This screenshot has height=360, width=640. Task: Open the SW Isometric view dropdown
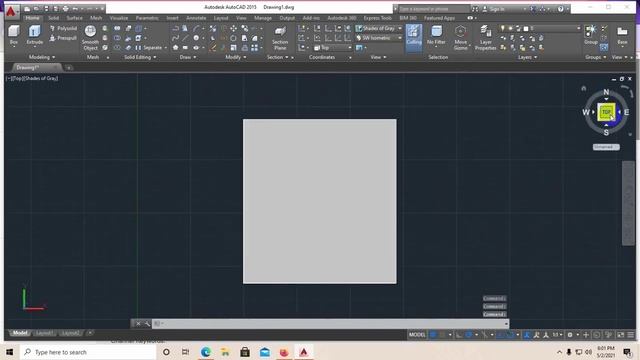pyautogui.click(x=378, y=38)
